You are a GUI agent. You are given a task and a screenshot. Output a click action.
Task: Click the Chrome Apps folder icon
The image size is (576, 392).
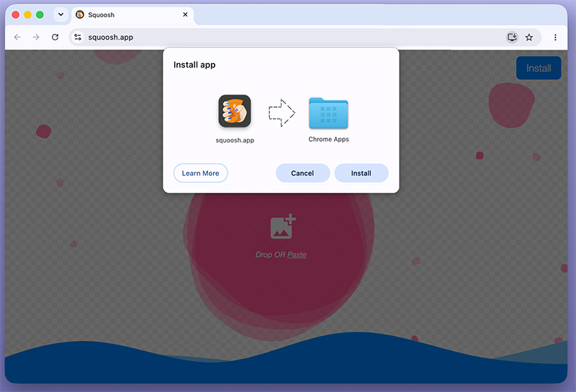pos(328,113)
